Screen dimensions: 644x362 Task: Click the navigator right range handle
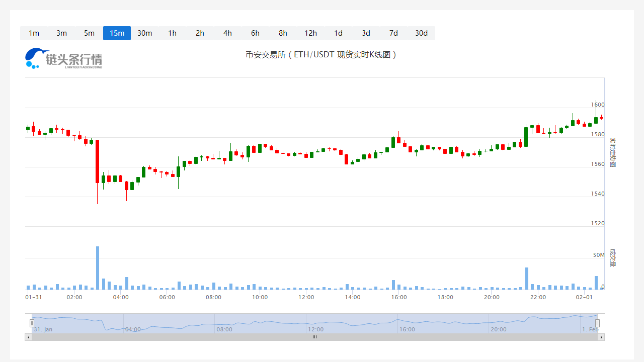597,323
